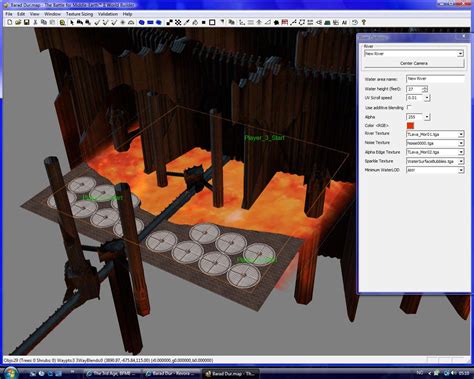Select the arrow pointer tool
Image resolution: width=474 pixels, height=379 pixels.
[71, 22]
